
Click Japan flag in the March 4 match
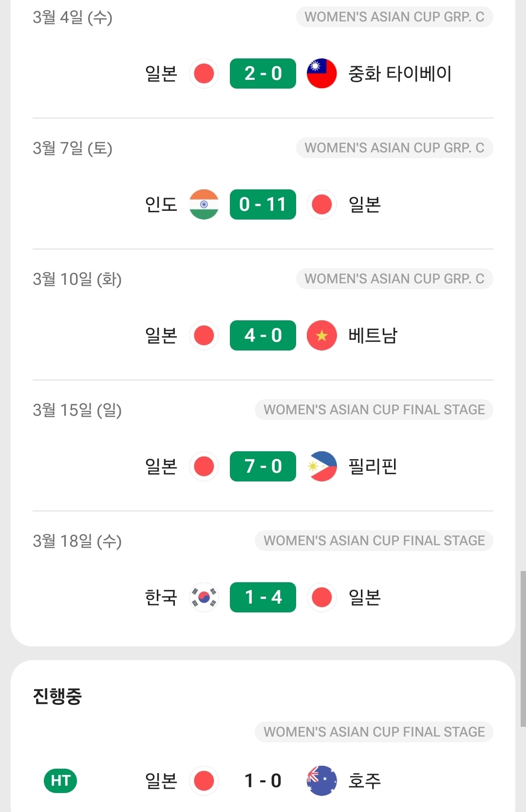click(204, 74)
